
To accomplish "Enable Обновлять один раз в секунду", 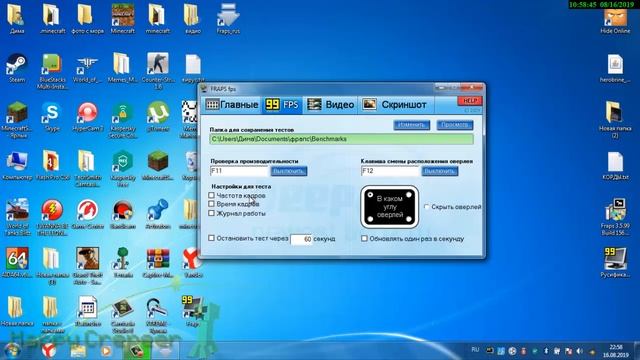I will tap(364, 238).
